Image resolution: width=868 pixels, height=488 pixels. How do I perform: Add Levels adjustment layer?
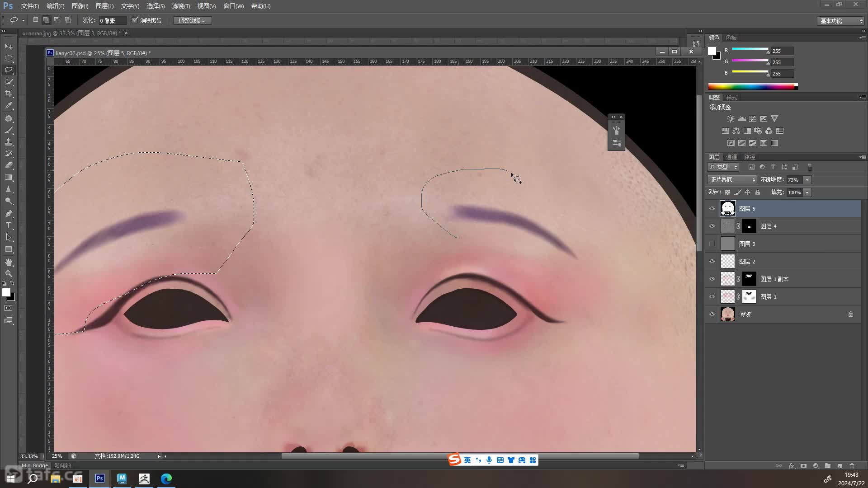(x=742, y=119)
